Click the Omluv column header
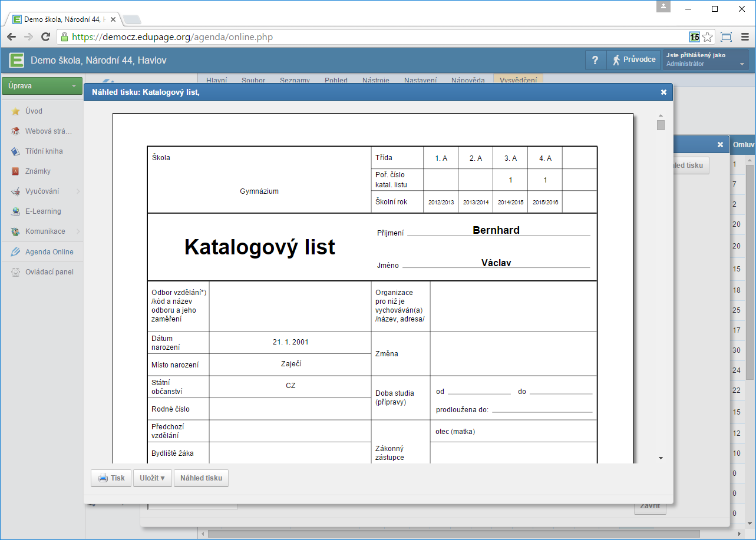The image size is (756, 540). point(743,144)
